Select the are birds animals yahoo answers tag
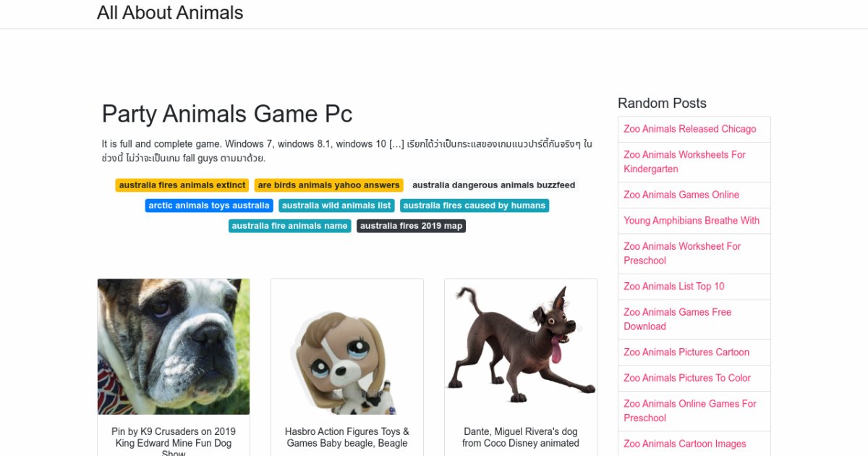The width and height of the screenshot is (868, 456). pyautogui.click(x=328, y=185)
